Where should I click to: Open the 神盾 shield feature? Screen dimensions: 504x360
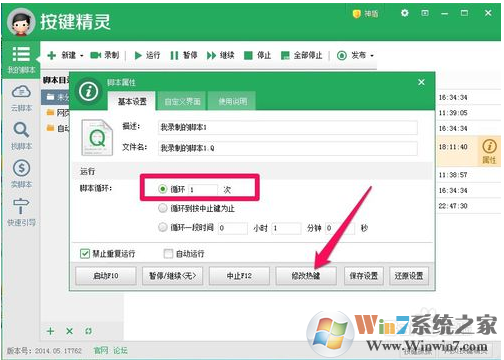[x=365, y=14]
